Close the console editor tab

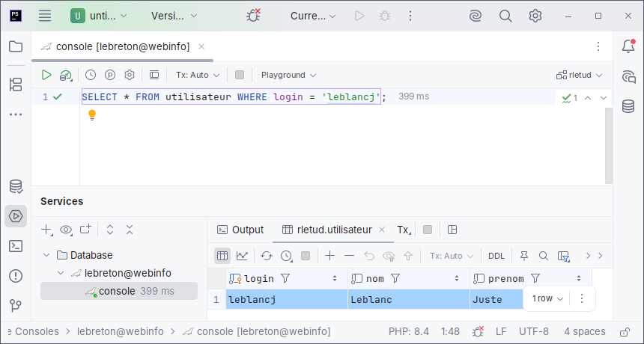[x=201, y=46]
